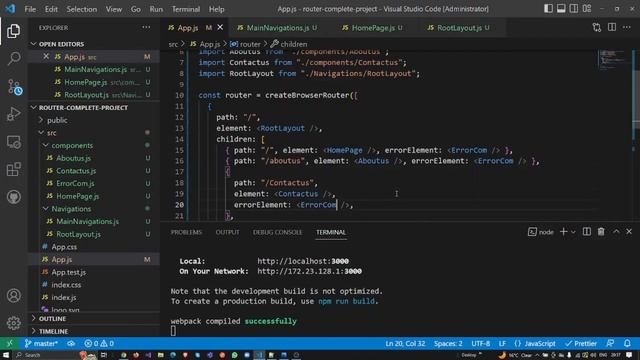The image size is (640, 360).
Task: Click feedback icon in status bar
Action: pos(610,343)
